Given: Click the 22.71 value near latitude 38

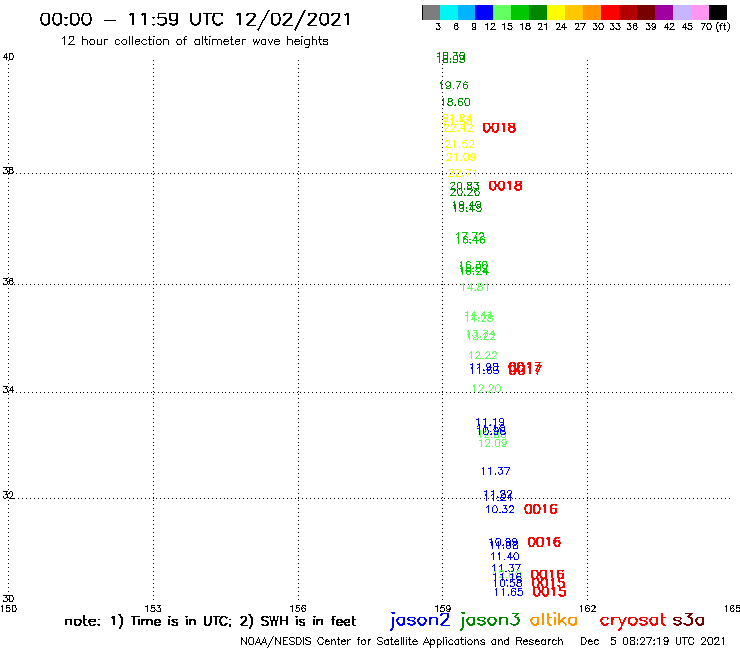Looking at the screenshot, I should pos(462,173).
